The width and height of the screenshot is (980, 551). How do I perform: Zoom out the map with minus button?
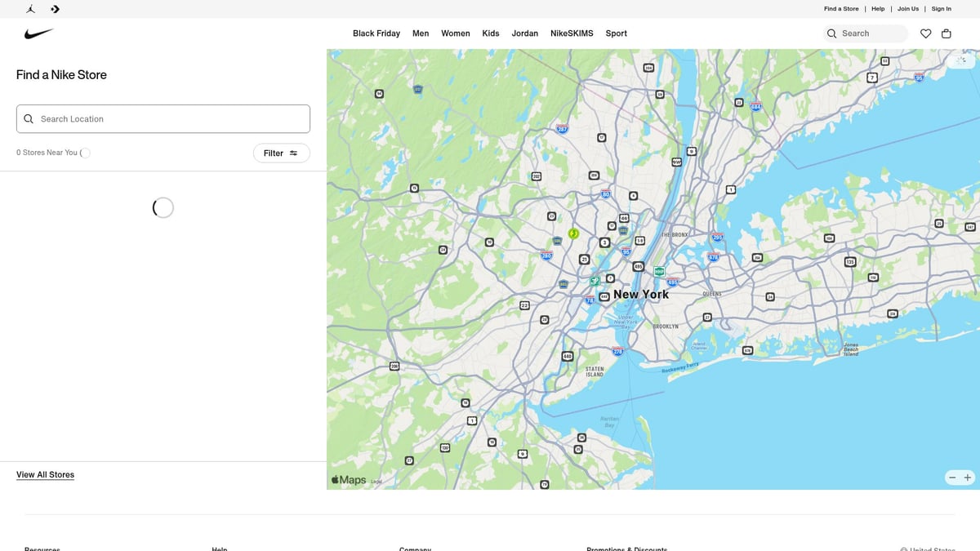pyautogui.click(x=952, y=478)
